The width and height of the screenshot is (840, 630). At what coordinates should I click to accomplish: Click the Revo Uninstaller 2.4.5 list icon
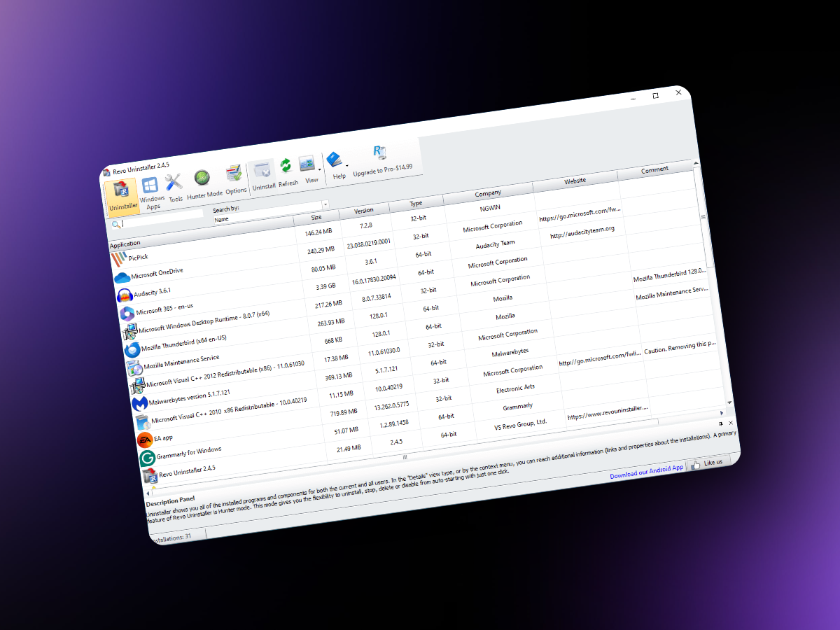(x=150, y=476)
